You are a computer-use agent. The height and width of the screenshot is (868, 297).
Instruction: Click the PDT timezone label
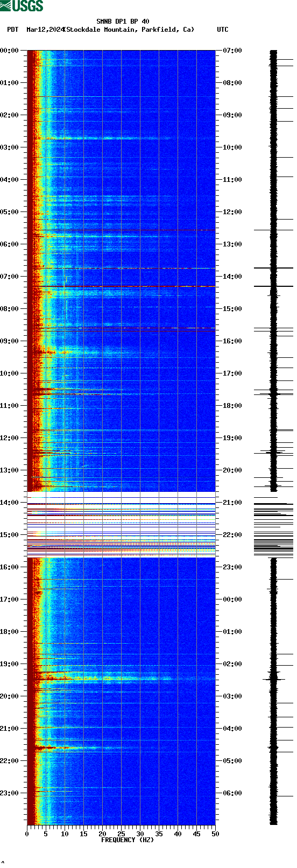pos(13,30)
